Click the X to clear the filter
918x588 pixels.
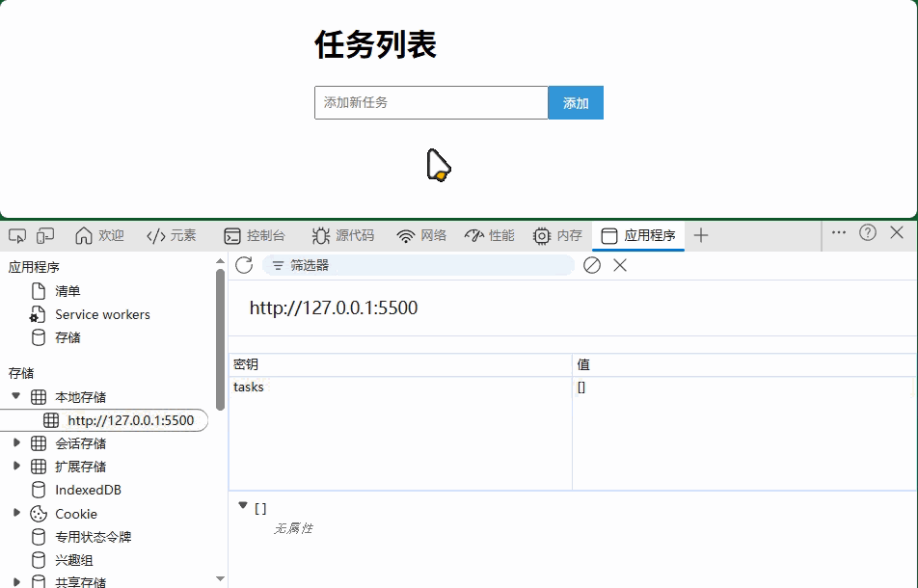coord(620,265)
